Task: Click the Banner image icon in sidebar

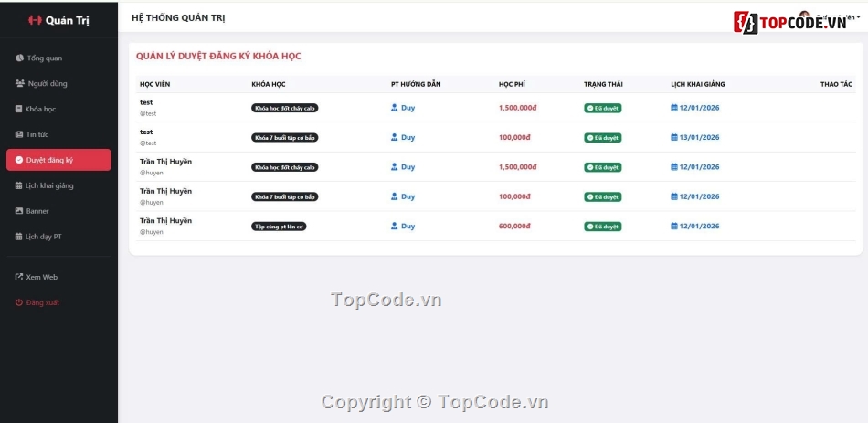Action: (19, 211)
